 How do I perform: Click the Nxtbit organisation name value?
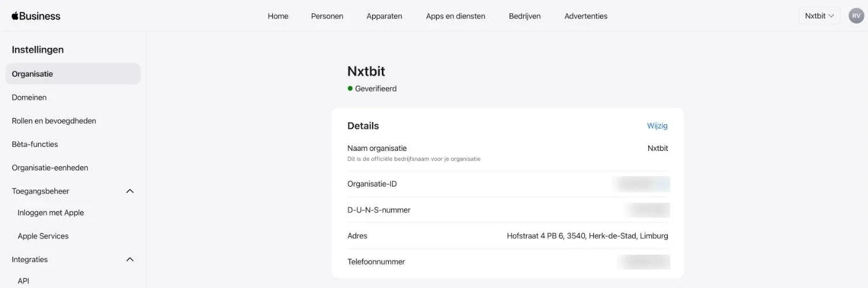658,149
